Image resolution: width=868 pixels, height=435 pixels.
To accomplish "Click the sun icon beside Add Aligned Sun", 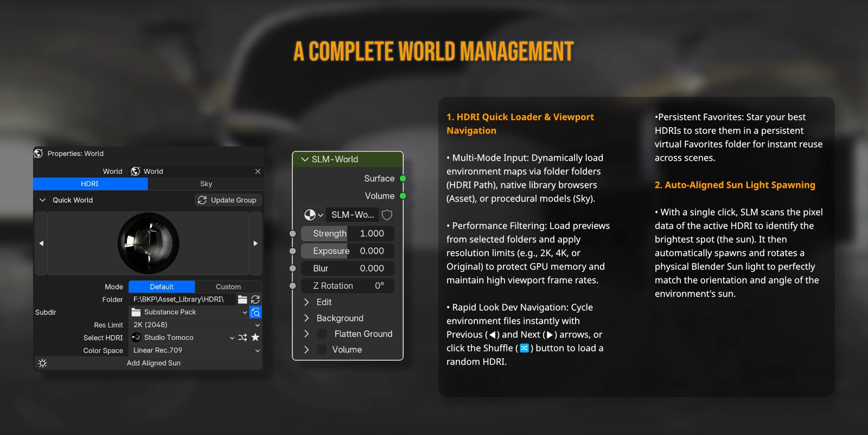I will click(x=43, y=363).
